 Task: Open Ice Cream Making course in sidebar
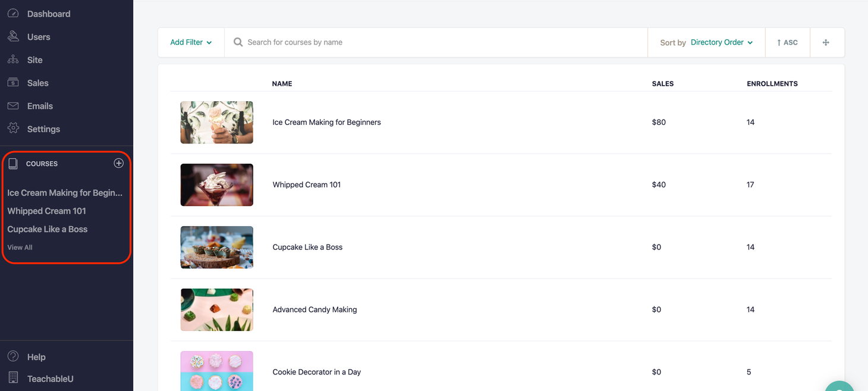65,193
